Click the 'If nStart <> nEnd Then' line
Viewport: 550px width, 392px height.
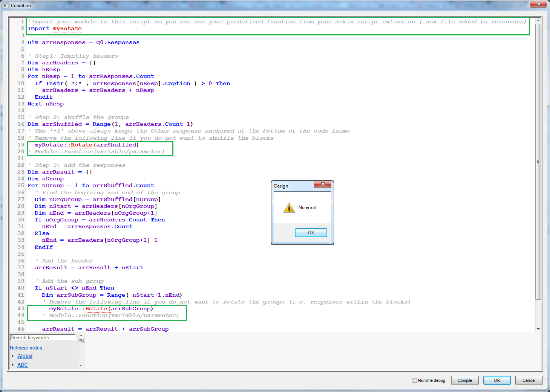point(75,288)
